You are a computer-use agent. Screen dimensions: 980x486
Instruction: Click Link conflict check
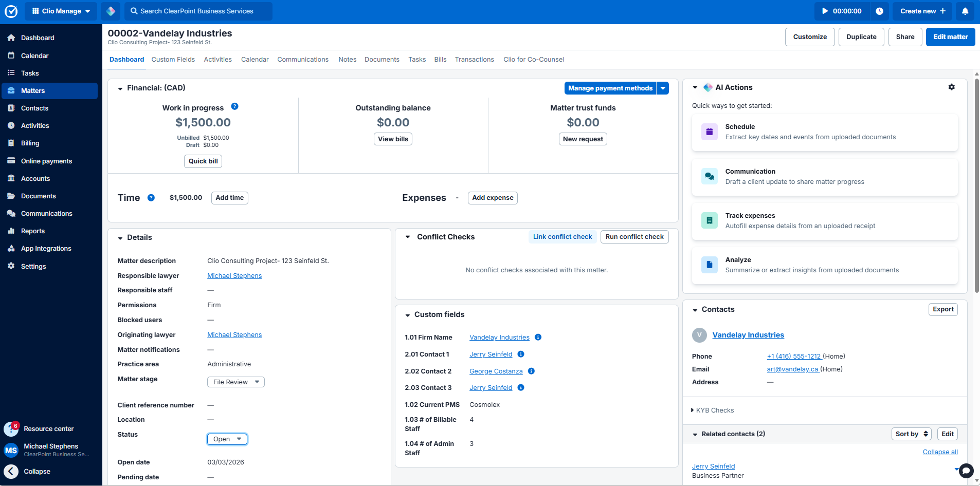point(562,237)
